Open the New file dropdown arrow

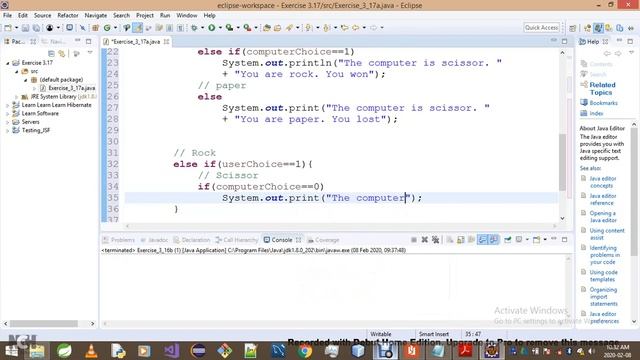point(16,28)
